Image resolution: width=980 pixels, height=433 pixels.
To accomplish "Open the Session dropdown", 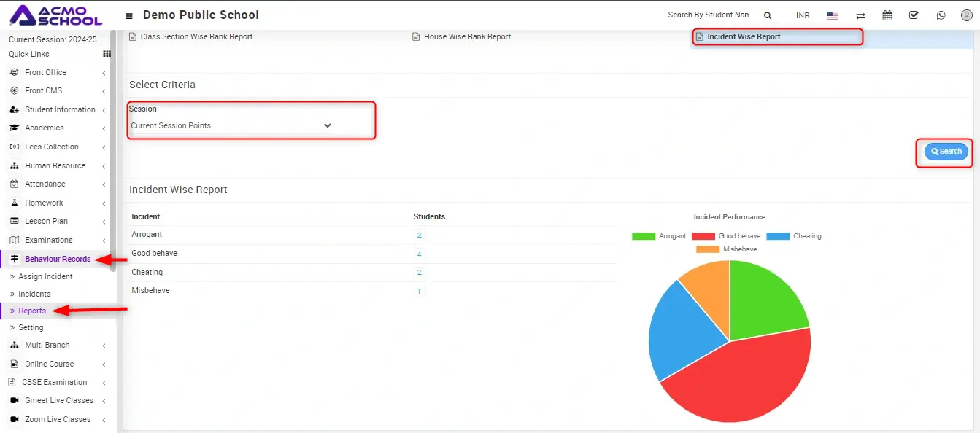I will 231,125.
